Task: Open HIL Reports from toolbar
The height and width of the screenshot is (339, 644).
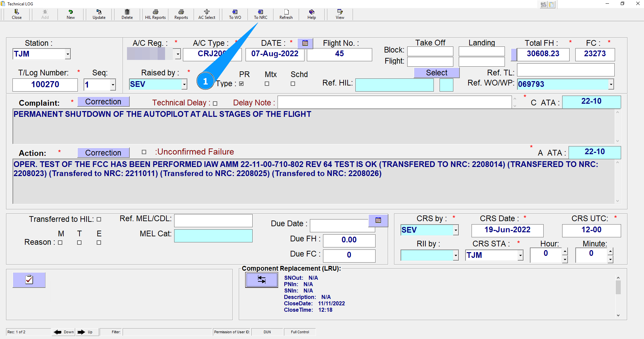Action: (x=155, y=14)
